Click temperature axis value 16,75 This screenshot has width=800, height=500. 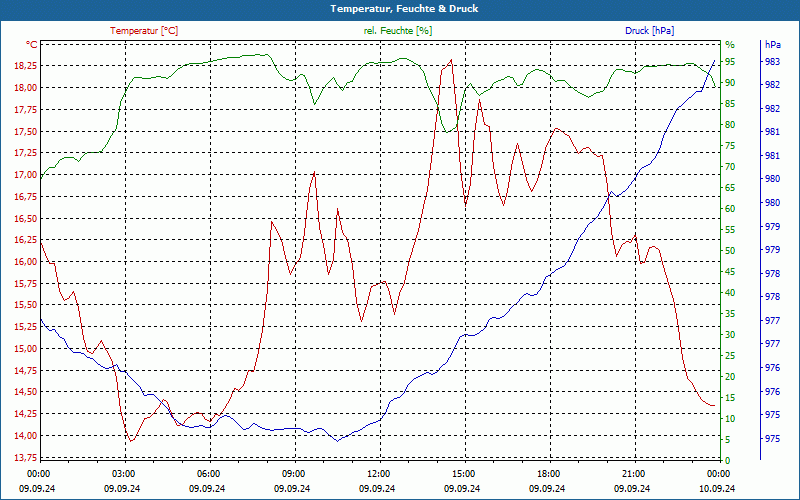point(26,197)
